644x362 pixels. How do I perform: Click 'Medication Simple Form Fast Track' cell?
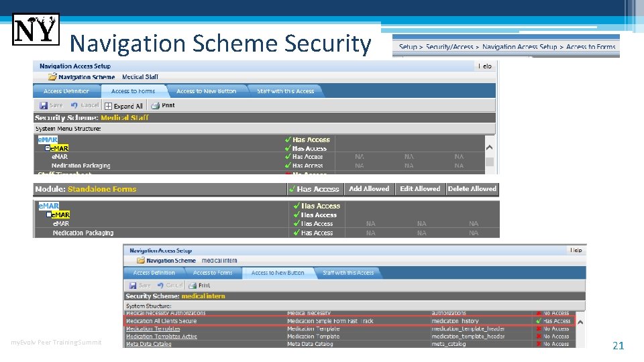(x=330, y=321)
